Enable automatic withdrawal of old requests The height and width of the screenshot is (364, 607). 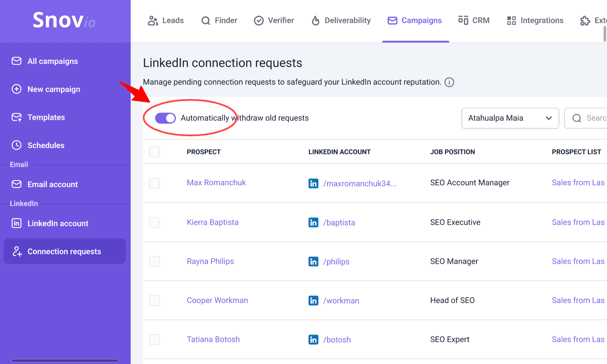(x=165, y=118)
